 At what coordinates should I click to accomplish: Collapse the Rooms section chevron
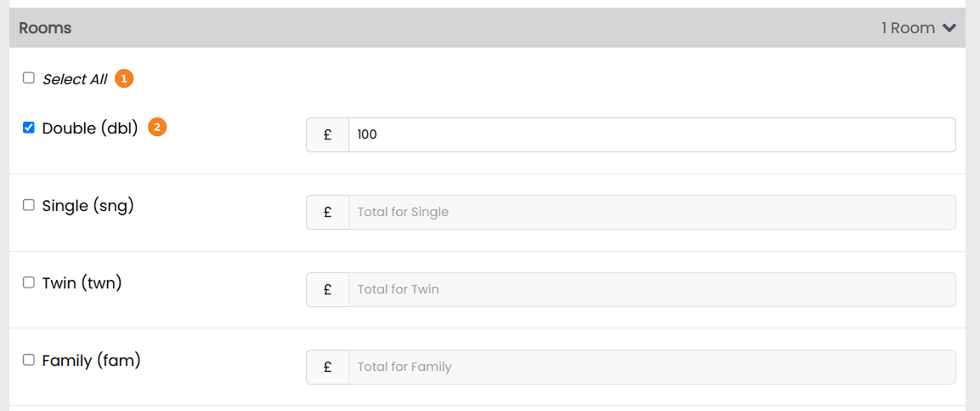pyautogui.click(x=949, y=28)
